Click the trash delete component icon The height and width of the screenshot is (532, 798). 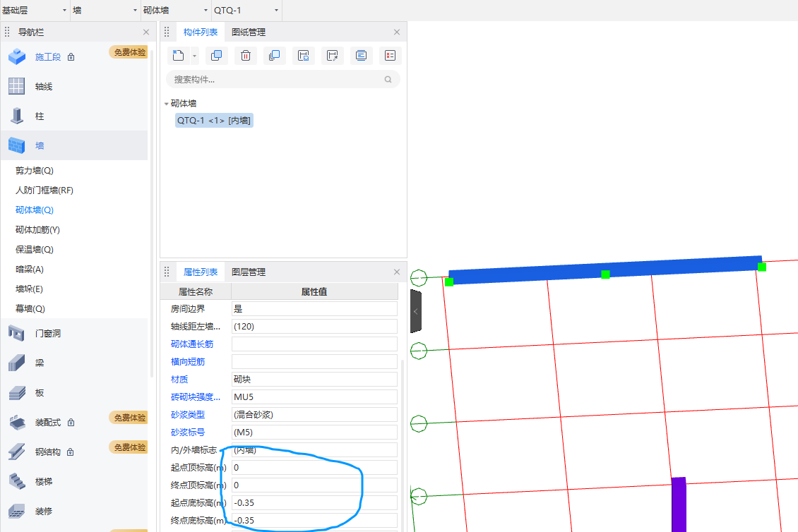click(245, 56)
